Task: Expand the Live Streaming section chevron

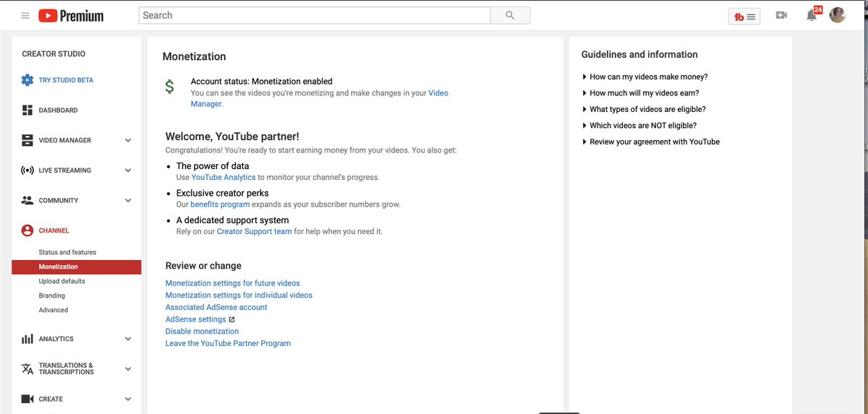Action: 128,171
